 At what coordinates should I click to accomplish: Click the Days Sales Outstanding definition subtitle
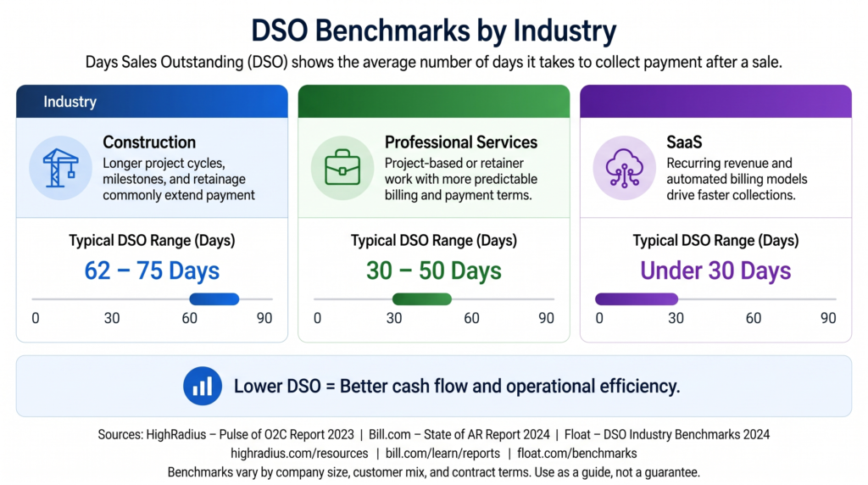[x=434, y=62]
